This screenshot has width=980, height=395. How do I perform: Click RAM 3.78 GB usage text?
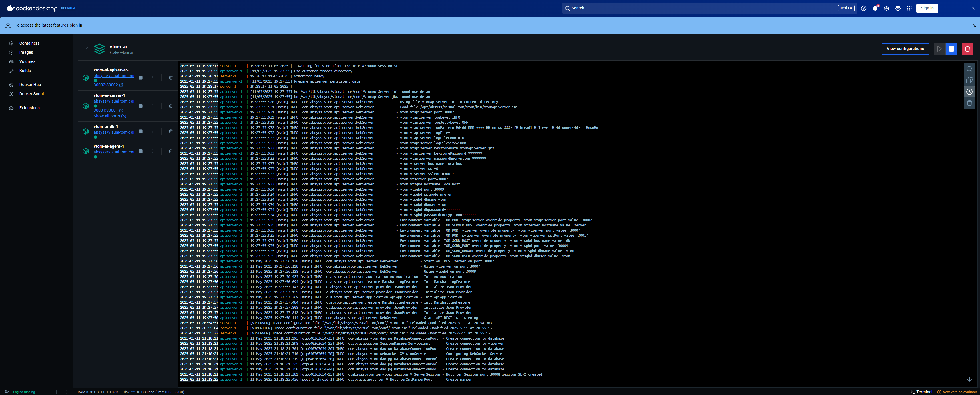(x=88, y=392)
